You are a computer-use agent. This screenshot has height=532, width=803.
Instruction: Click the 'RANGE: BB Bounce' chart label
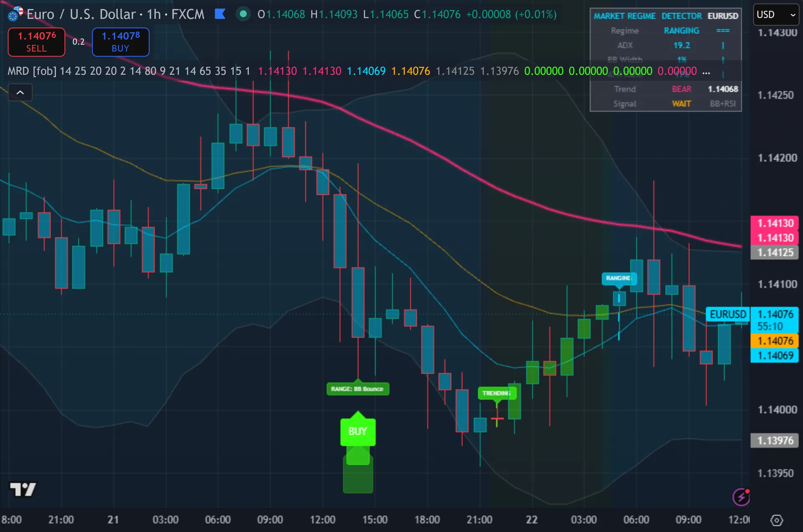(358, 389)
